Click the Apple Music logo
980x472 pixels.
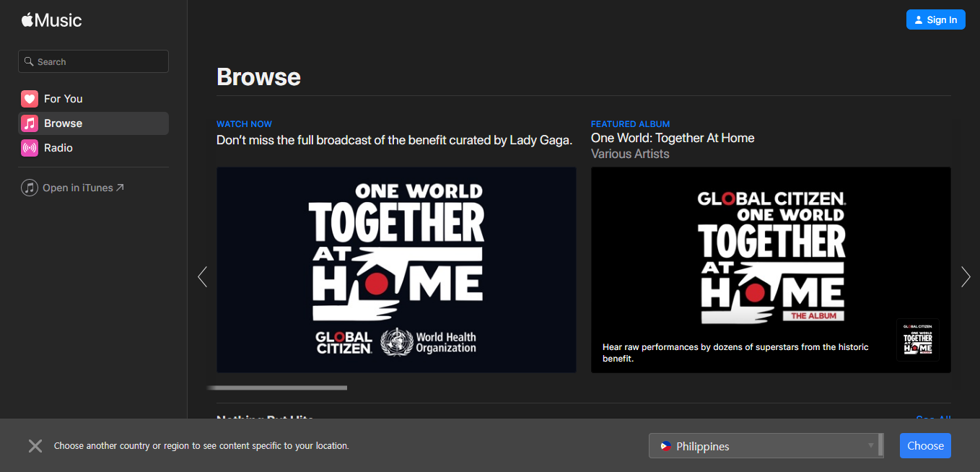[x=51, y=20]
